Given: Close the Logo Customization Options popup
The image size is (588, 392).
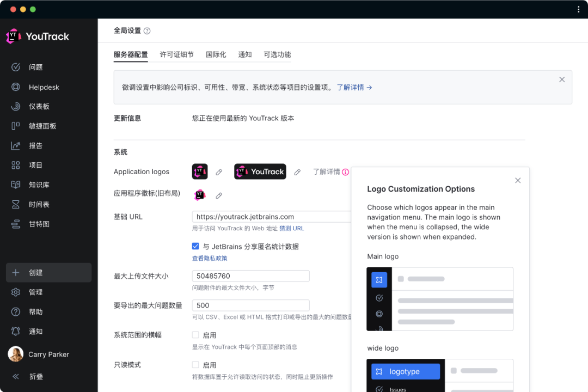Looking at the screenshot, I should pos(518,180).
